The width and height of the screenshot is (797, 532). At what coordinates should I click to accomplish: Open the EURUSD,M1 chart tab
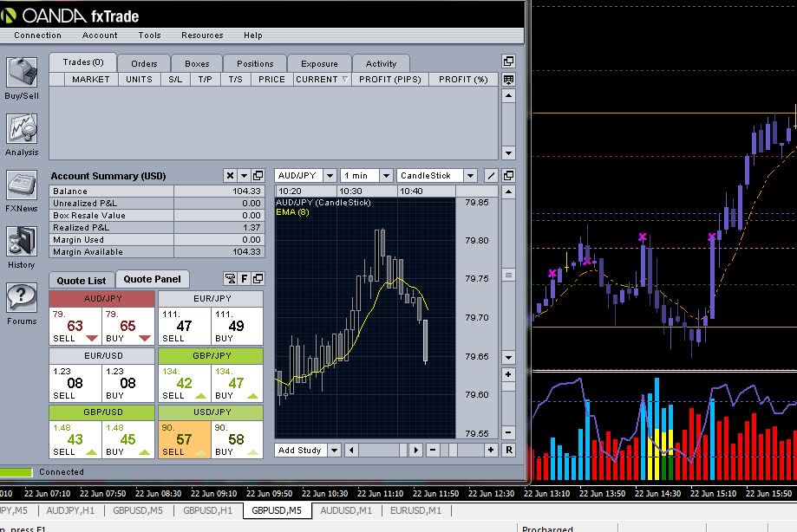(415, 510)
